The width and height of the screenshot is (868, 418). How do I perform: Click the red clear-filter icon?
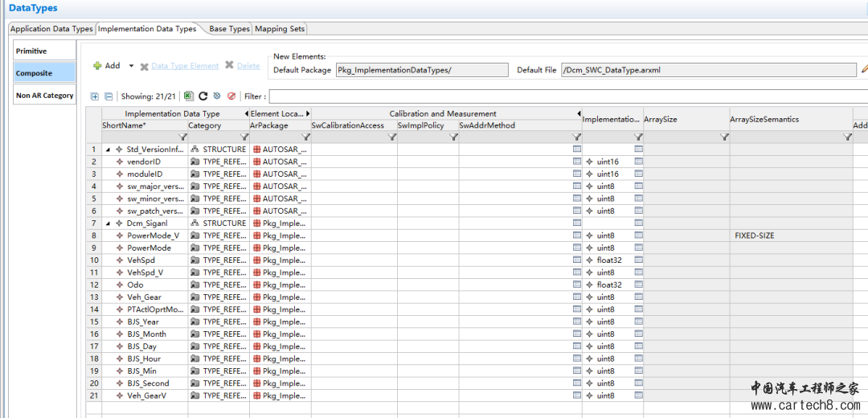click(x=231, y=96)
